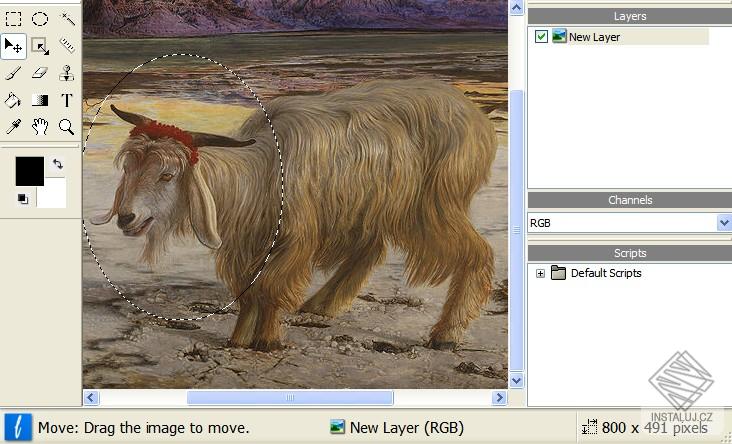Select the Zoom magnifier tool
732x444 pixels.
tap(66, 127)
